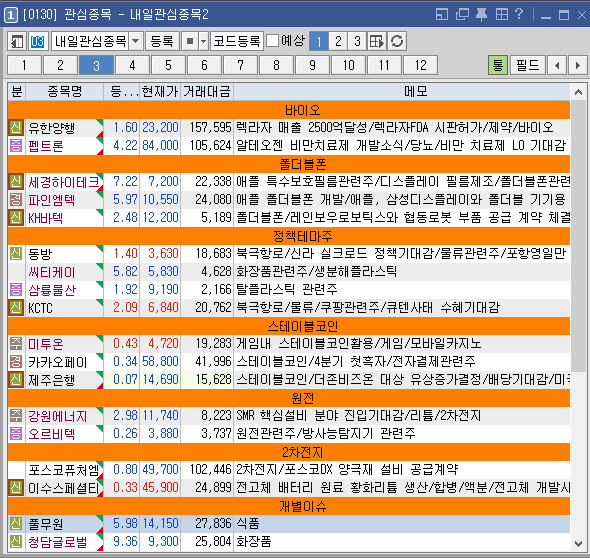The image size is (590, 558).
Task: Select view mode 3 button
Action: 357,41
